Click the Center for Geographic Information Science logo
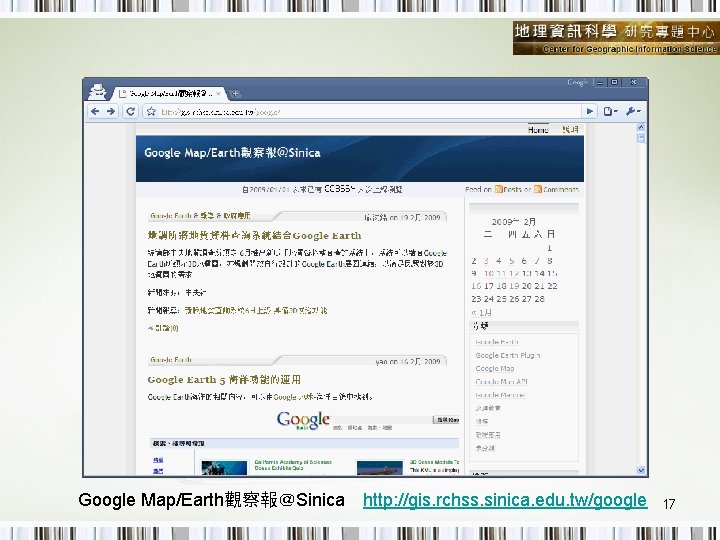 (x=615, y=38)
